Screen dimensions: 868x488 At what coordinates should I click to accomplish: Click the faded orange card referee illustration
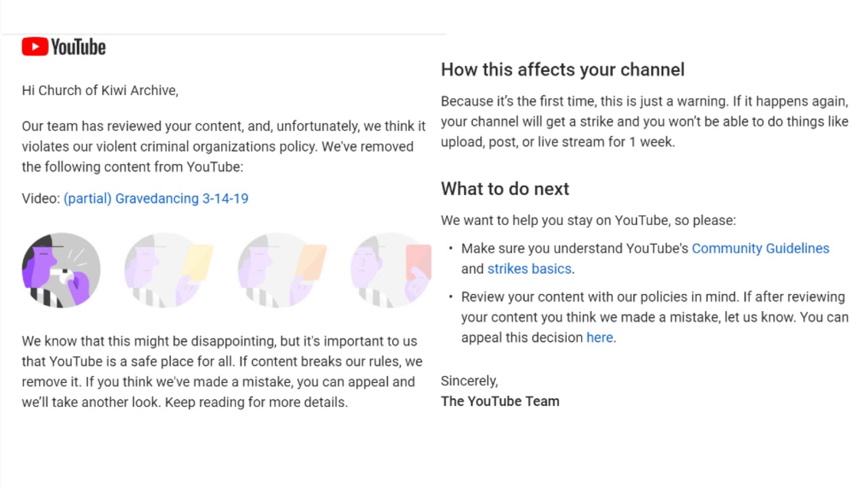click(282, 270)
